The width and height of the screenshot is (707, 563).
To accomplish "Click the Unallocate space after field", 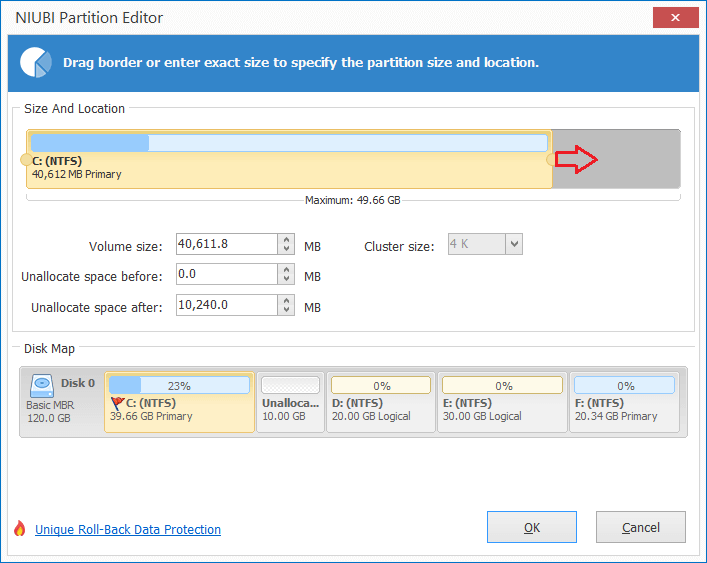I will click(227, 305).
